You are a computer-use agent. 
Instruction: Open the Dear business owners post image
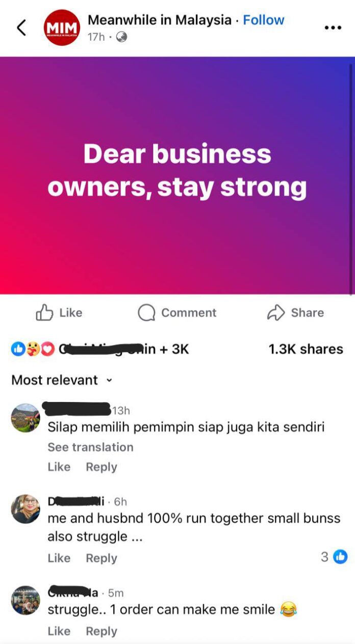pos(177,175)
